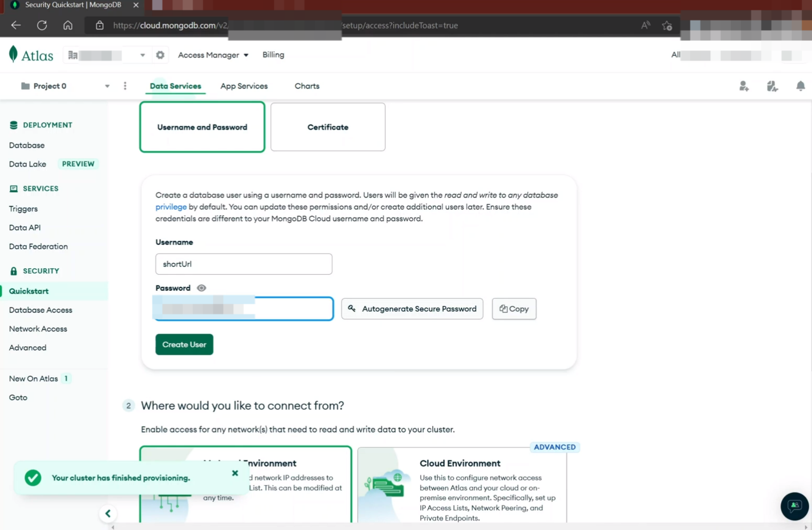Copy the password with Copy button

514,309
